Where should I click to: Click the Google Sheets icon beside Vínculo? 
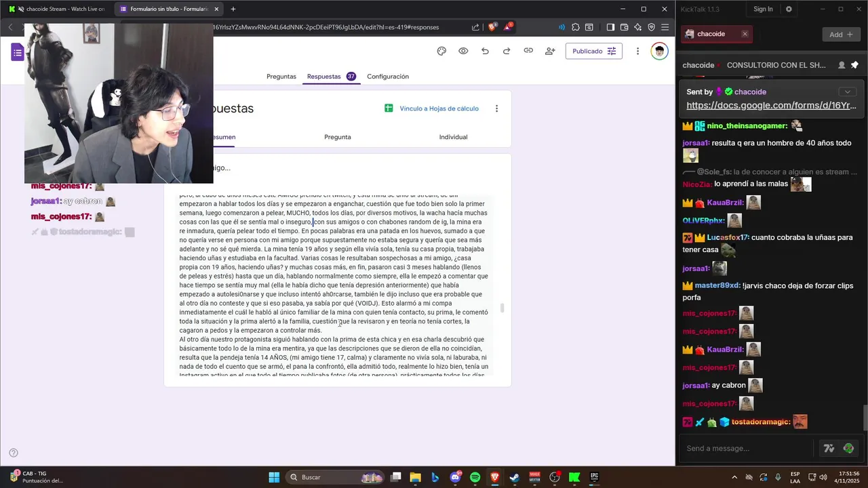pos(389,108)
